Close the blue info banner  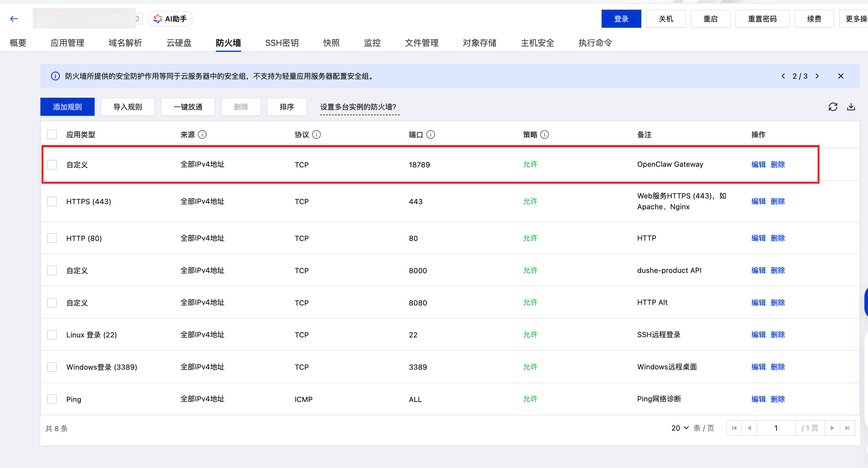coord(841,76)
